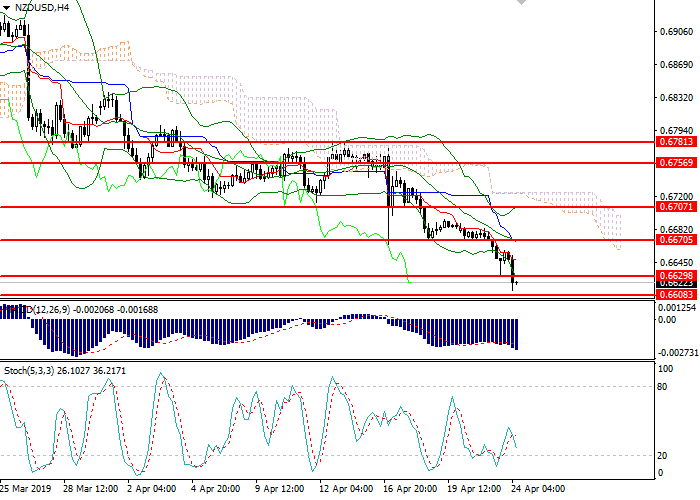Click the 12 Apr 04:00 date label
Image resolution: width=700 pixels, height=500 pixels.
(x=344, y=490)
